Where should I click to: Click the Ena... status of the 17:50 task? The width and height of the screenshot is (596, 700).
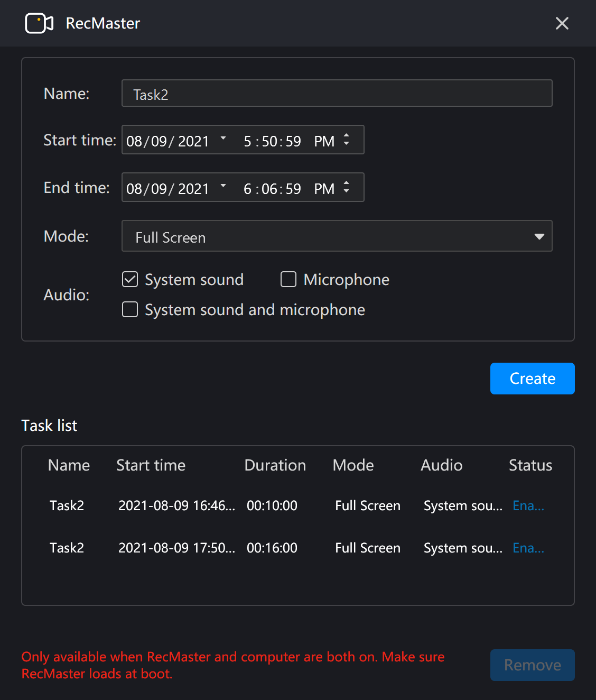[x=528, y=548]
